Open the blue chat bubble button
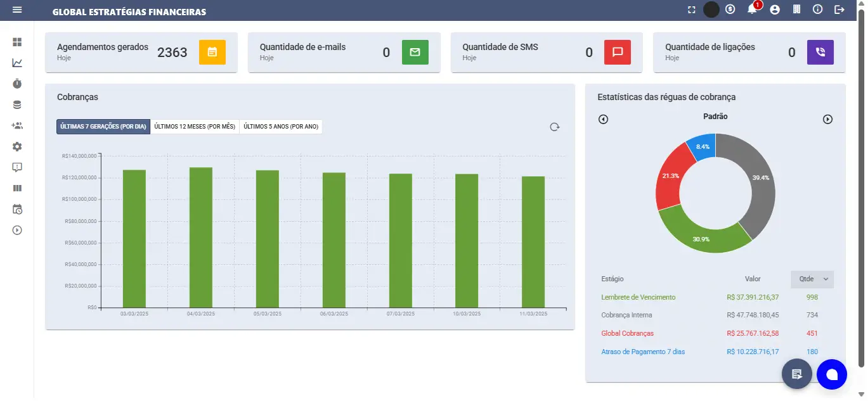The height and width of the screenshot is (401, 868). (831, 374)
